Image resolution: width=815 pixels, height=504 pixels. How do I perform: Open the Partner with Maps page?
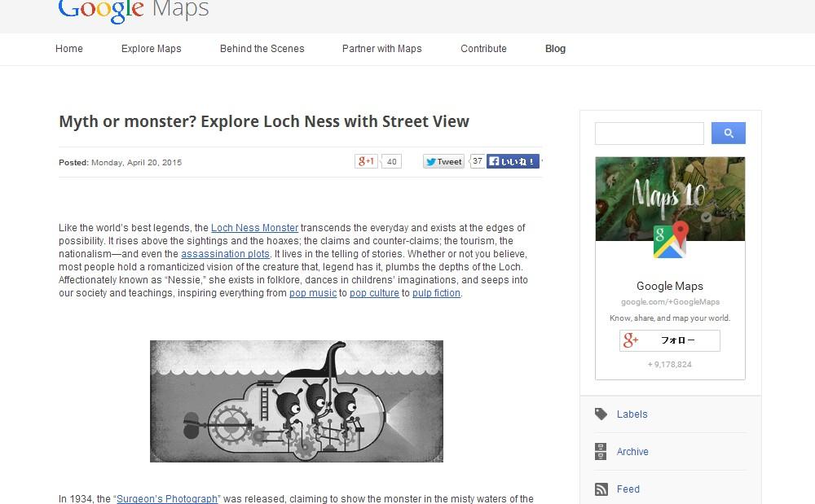coord(382,49)
